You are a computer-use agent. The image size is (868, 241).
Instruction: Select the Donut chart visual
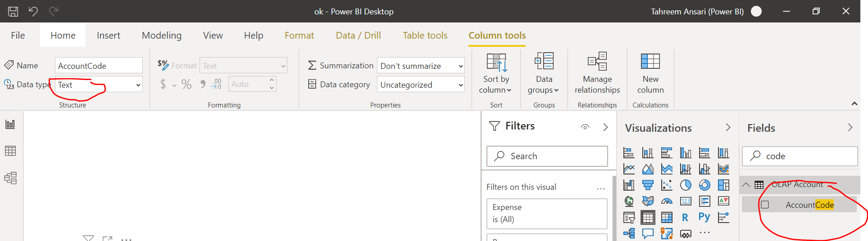click(x=704, y=185)
